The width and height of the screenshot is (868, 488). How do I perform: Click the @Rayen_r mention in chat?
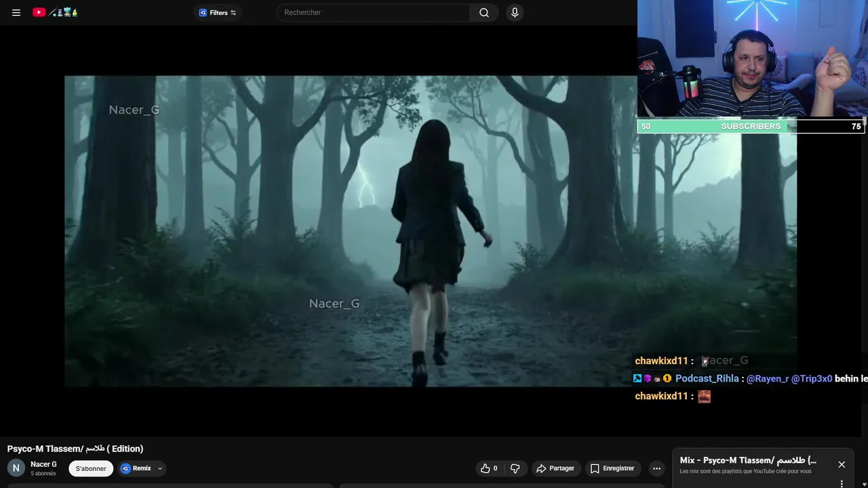pos(768,379)
